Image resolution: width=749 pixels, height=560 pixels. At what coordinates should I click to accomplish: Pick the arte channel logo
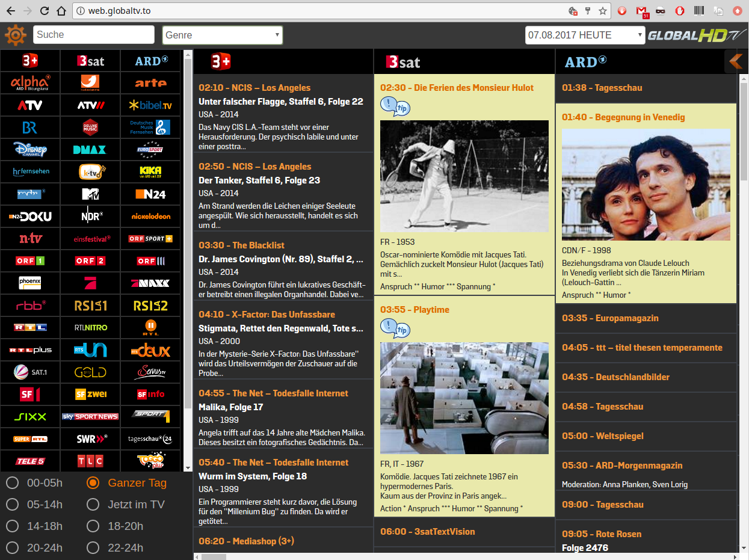click(x=150, y=82)
